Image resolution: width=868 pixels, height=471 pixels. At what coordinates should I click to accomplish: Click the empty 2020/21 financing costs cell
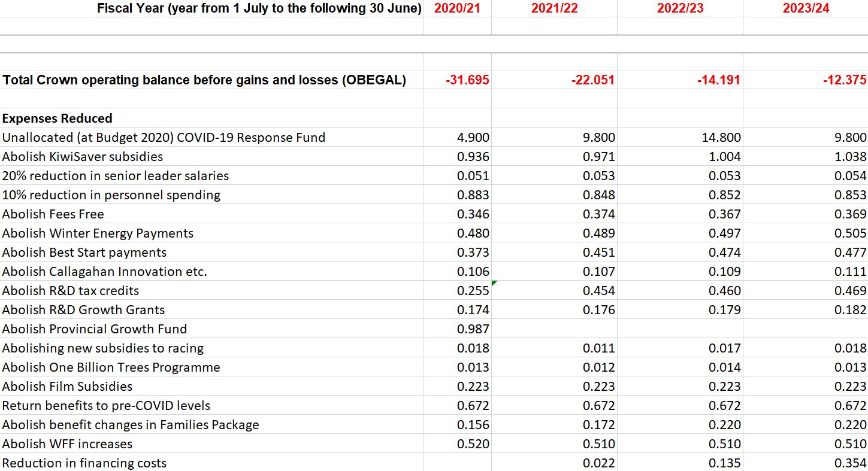click(x=457, y=463)
